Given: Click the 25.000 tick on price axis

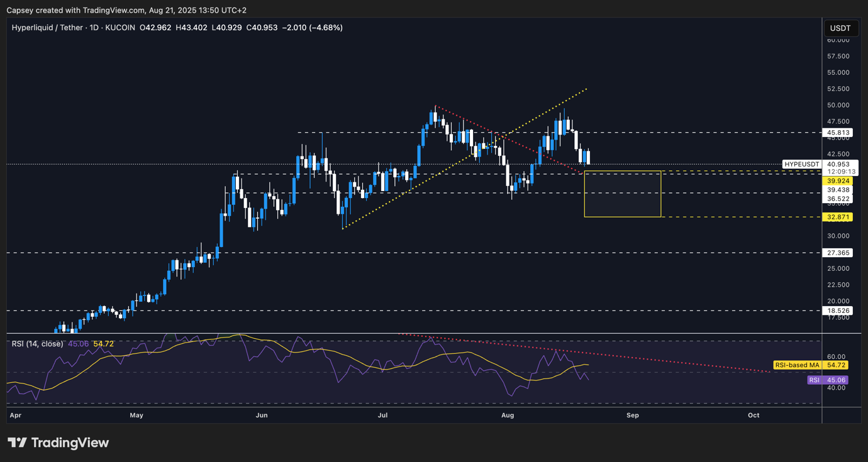Looking at the screenshot, I should click(x=838, y=269).
